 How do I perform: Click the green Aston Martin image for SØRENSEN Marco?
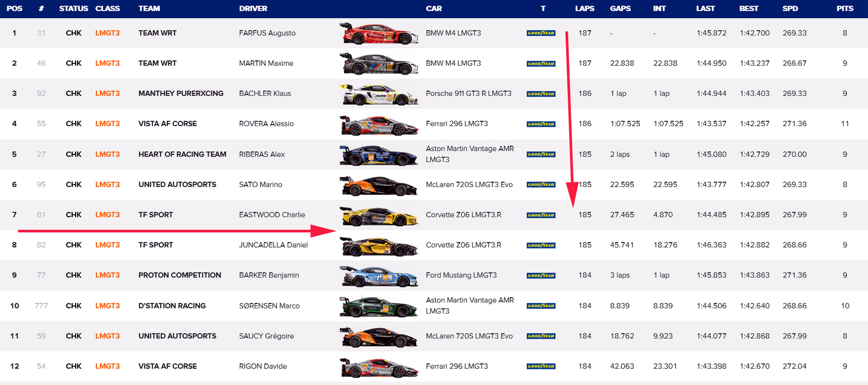[x=379, y=306]
